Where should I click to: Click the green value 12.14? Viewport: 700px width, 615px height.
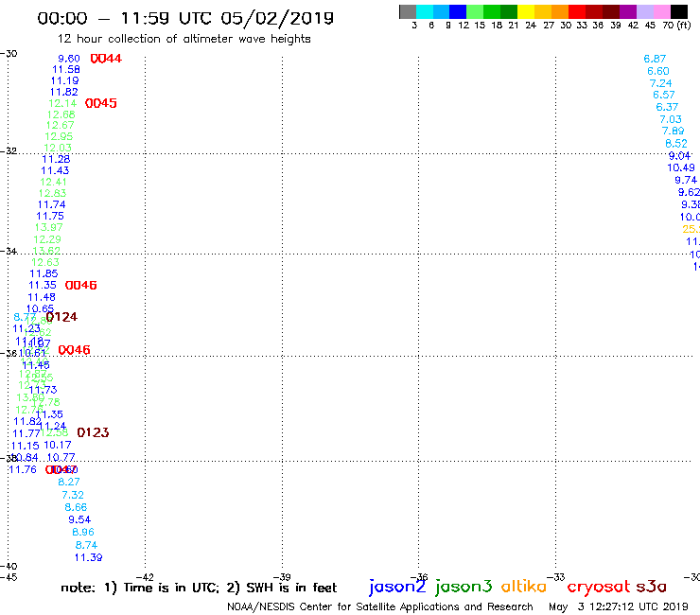(62, 103)
